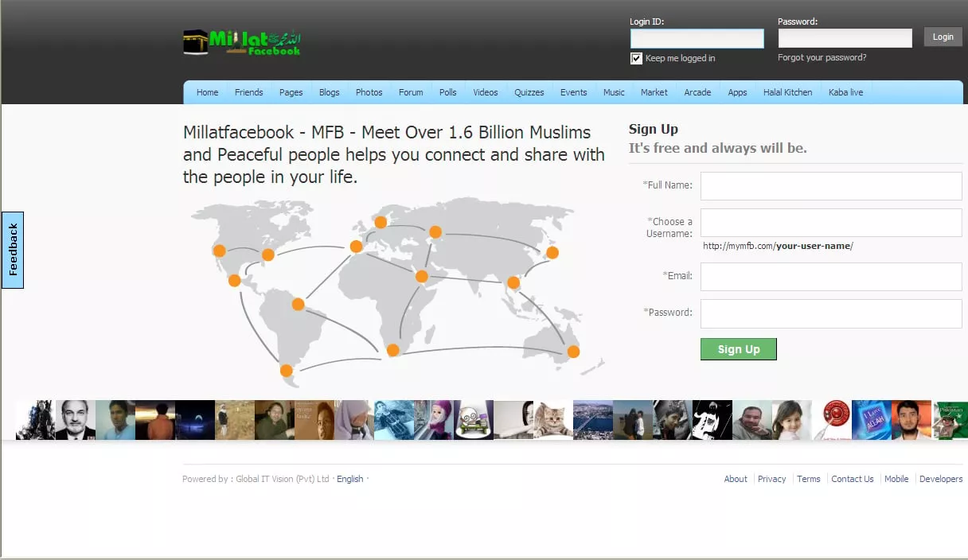
Task: Open the Friends tab
Action: click(x=249, y=92)
